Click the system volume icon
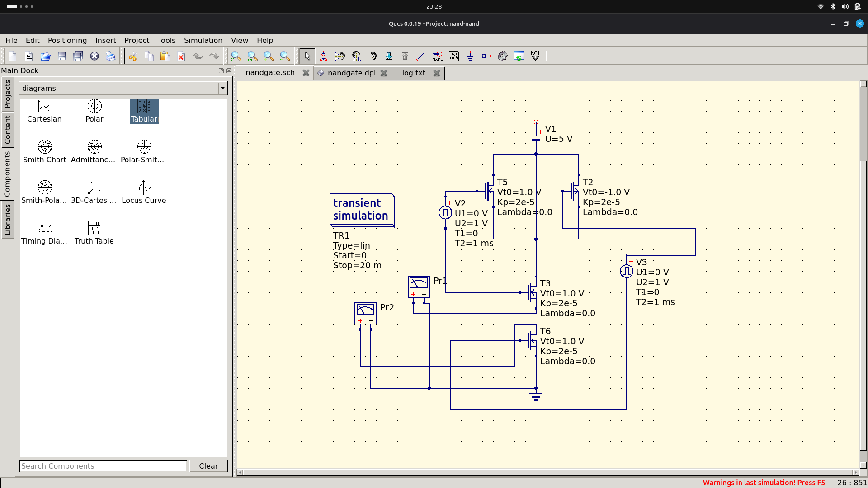868x488 pixels. click(x=845, y=6)
